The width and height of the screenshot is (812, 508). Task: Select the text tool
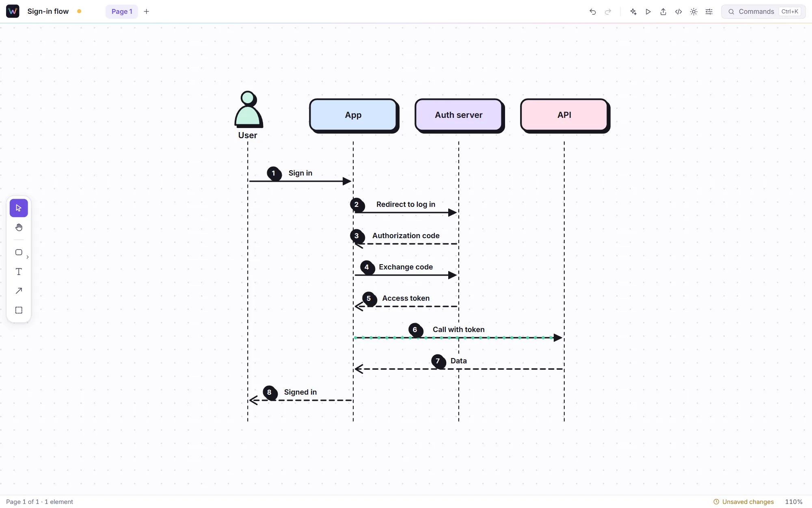(19, 271)
